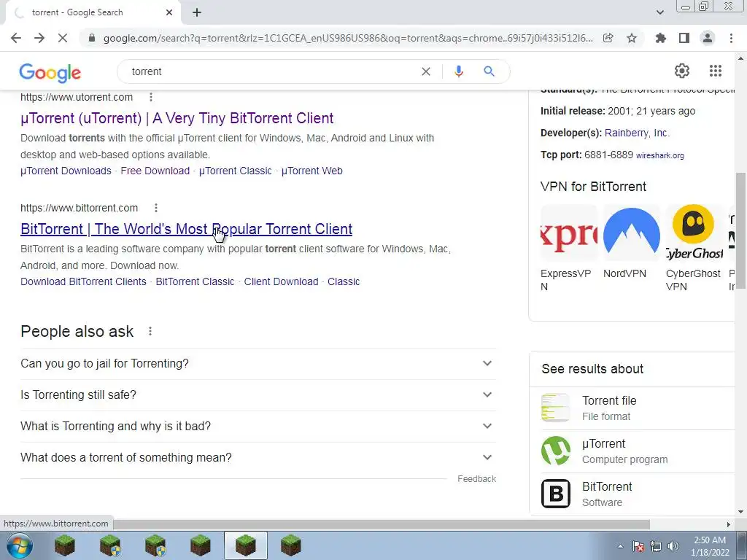Open the µTorrent (uTorrent) result title

tap(177, 118)
